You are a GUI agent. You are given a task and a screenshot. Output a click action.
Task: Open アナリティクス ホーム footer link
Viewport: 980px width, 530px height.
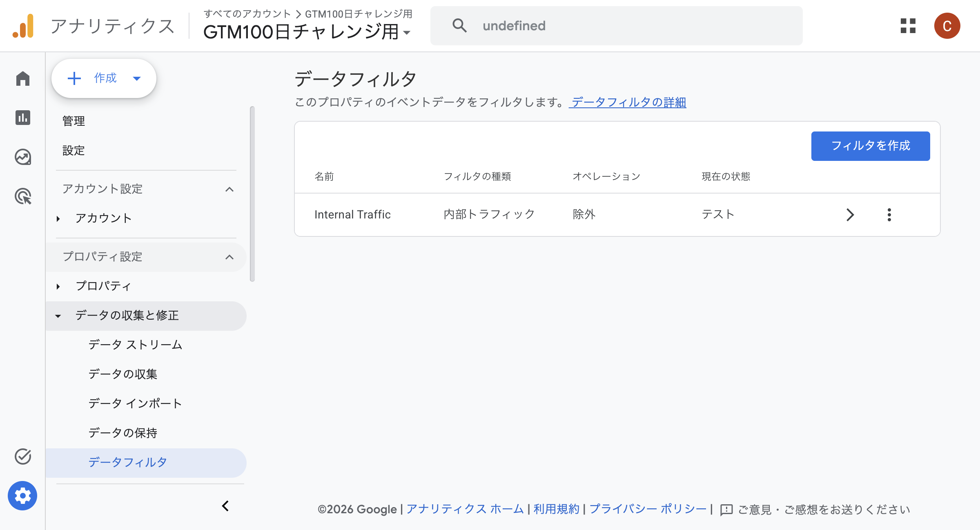click(x=465, y=509)
